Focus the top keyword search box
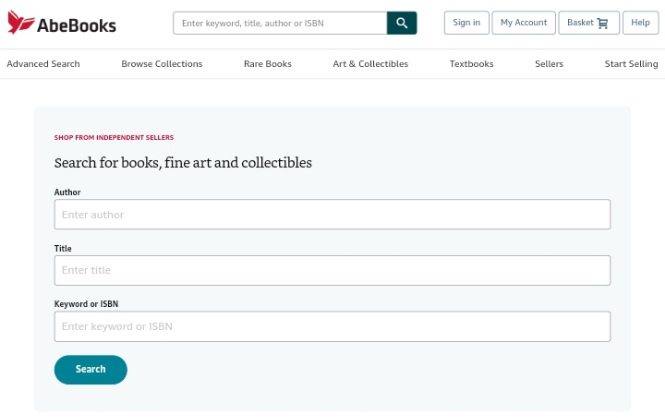 (280, 23)
